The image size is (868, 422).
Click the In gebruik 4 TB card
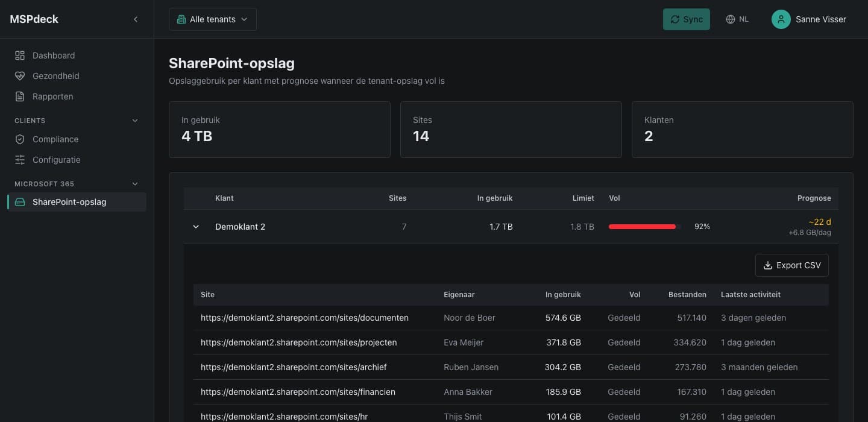pos(280,130)
